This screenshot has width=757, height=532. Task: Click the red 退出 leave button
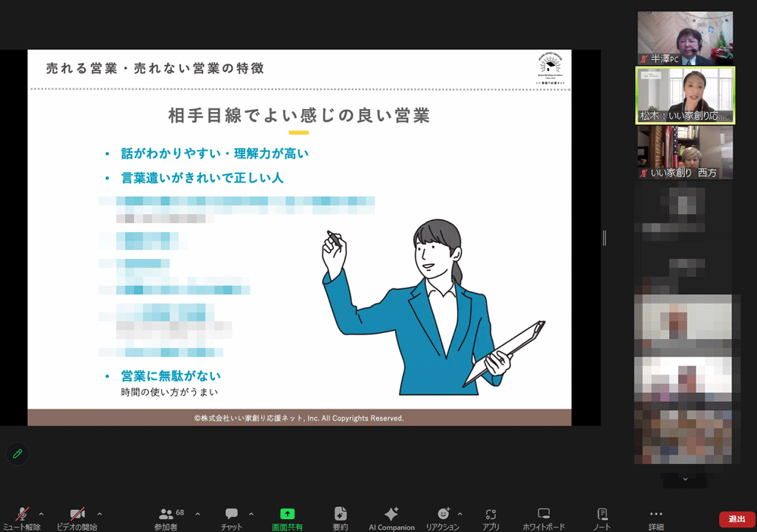click(736, 519)
